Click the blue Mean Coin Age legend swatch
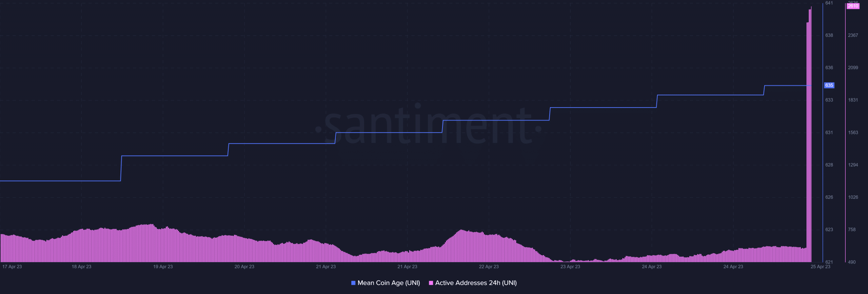The height and width of the screenshot is (294, 868). (x=353, y=283)
